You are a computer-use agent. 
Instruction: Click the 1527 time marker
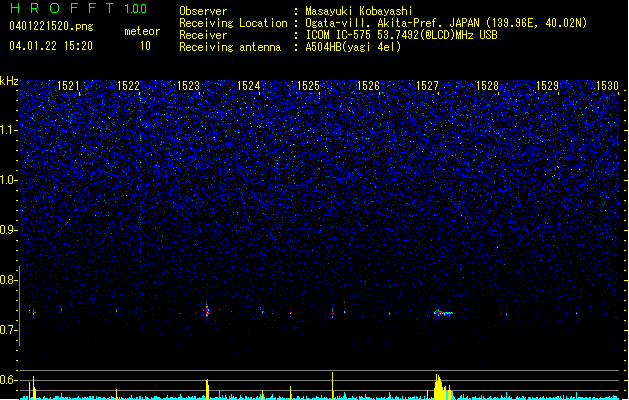(427, 86)
